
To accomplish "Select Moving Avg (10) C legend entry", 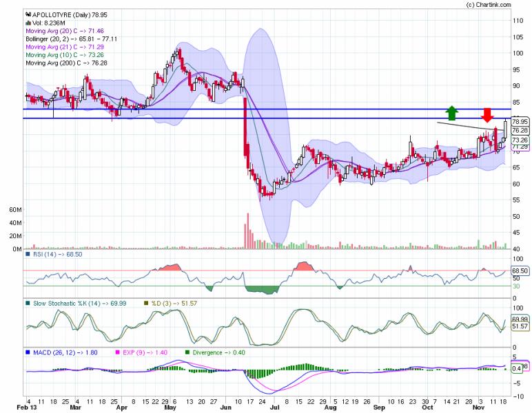I will pos(65,55).
